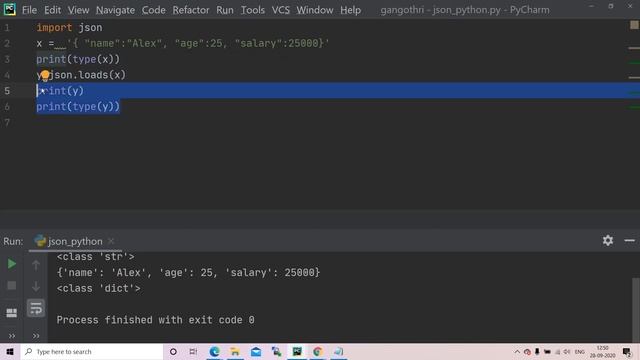
Task: Open the Edit menu
Action: tap(53, 10)
